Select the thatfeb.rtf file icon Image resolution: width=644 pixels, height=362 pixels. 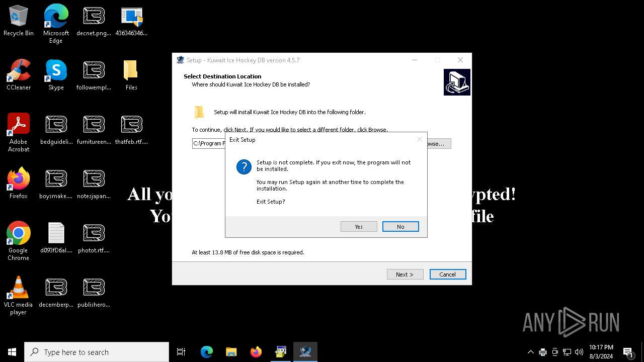coord(131,130)
